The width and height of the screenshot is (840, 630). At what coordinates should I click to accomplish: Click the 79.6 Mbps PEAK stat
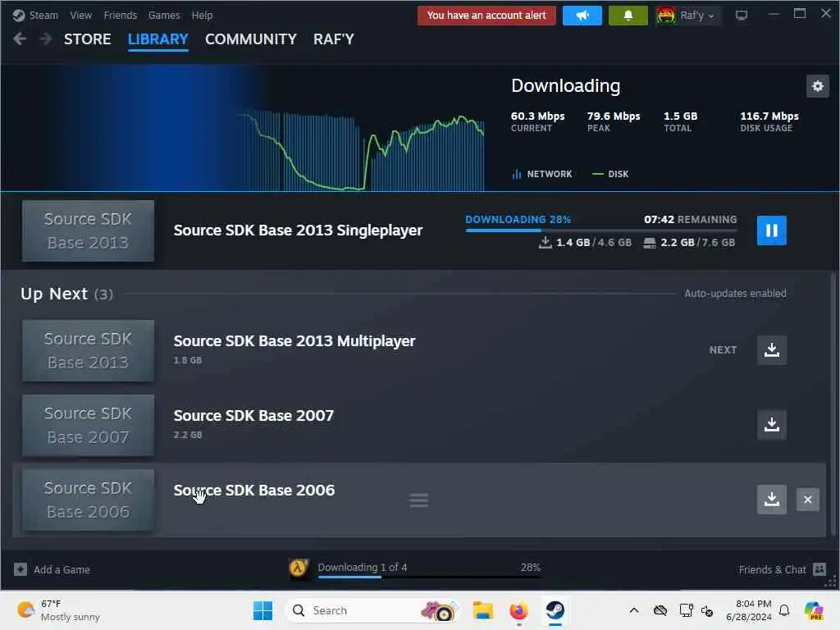pyautogui.click(x=614, y=121)
